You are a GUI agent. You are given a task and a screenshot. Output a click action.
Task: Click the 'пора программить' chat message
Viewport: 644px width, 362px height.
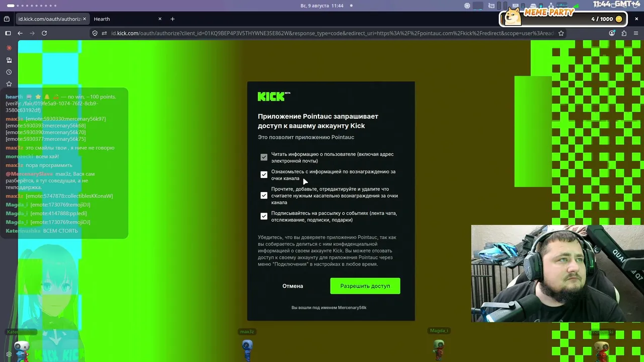49,165
